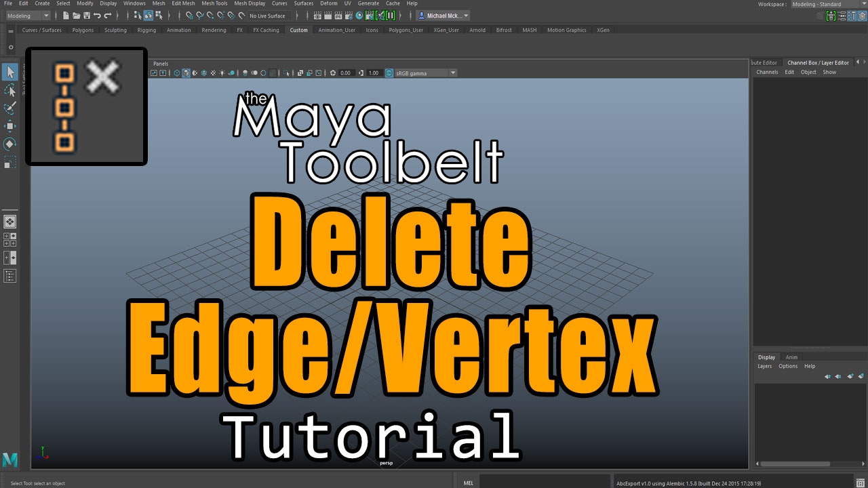Viewport: 868px width, 488px height.
Task: Switch to the Polygons shelf tab
Action: tap(83, 30)
